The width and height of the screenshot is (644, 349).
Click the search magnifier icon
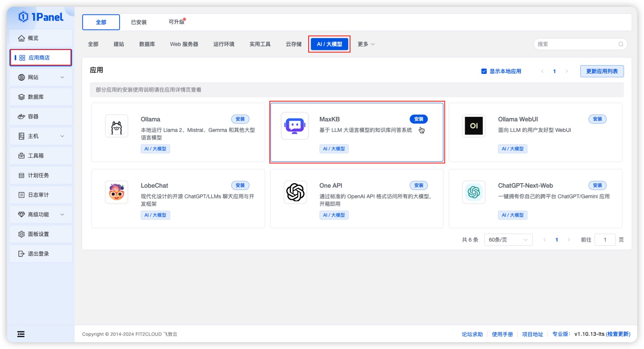[621, 44]
